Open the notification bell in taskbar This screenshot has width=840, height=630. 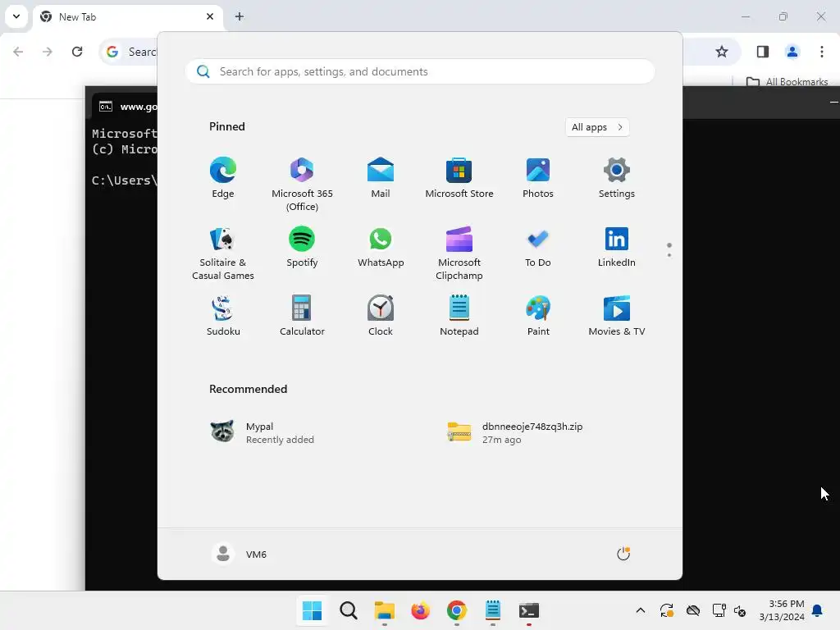point(818,610)
